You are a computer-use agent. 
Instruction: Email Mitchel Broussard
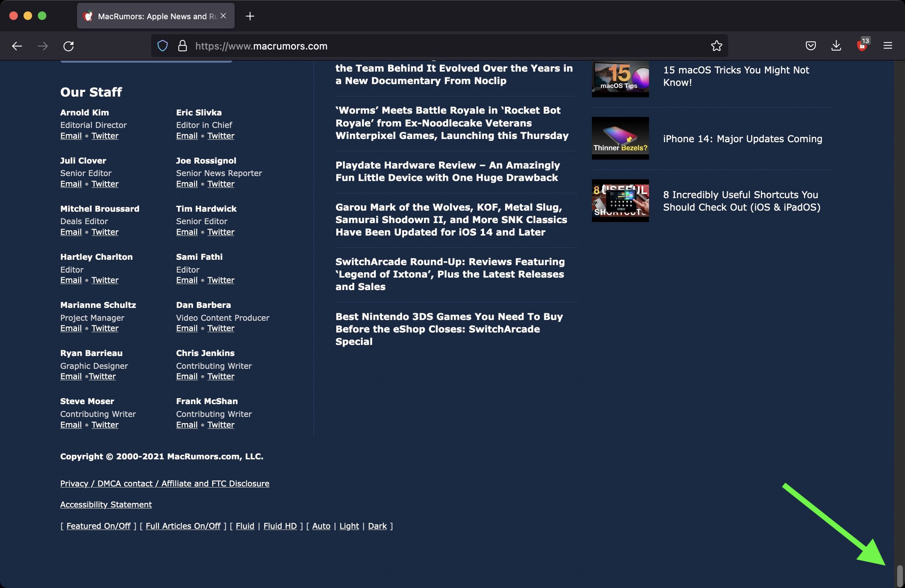pyautogui.click(x=71, y=232)
